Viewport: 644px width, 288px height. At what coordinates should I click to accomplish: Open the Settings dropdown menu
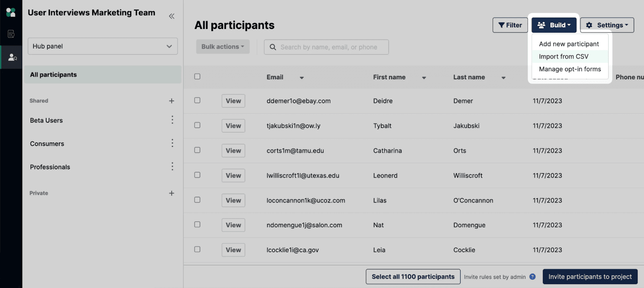607,25
